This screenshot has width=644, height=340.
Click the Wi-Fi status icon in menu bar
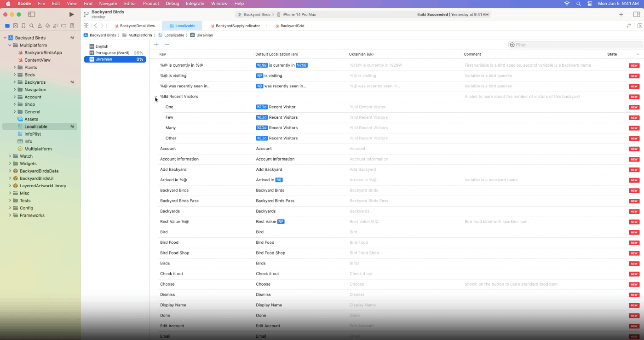pos(567,3)
